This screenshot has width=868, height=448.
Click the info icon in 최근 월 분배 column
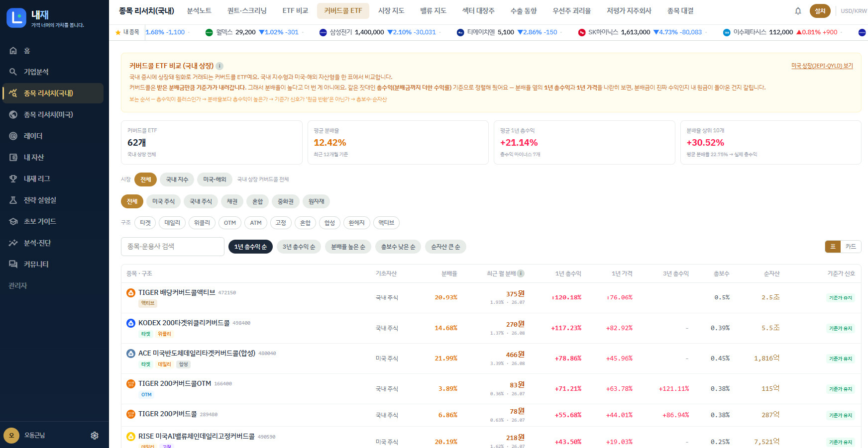[x=521, y=273]
